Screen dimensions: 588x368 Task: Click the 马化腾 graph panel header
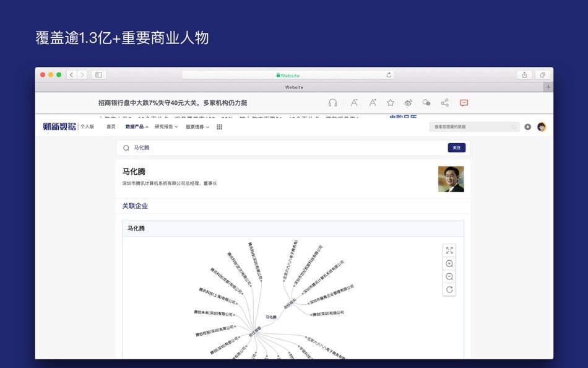tap(293, 229)
